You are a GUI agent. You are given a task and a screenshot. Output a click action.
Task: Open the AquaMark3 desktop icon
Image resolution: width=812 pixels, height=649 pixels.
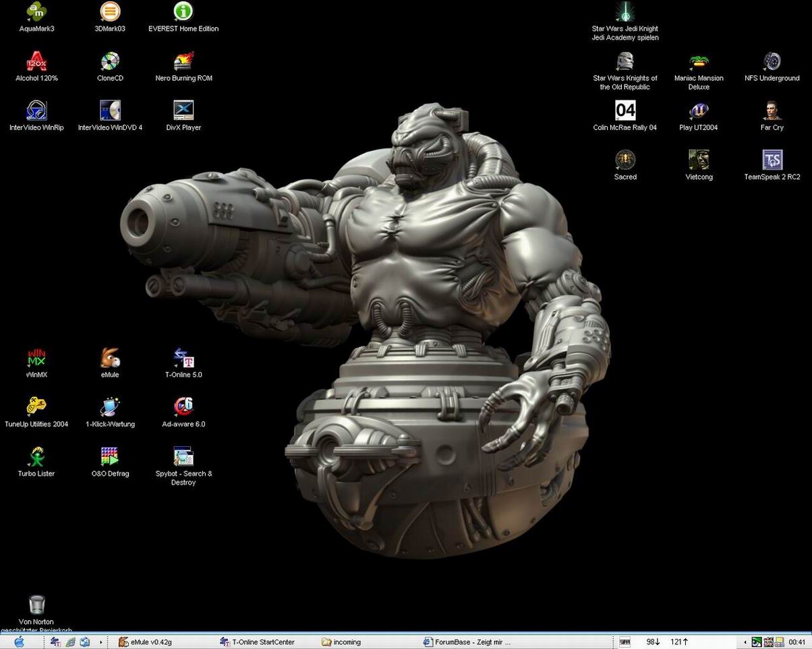36,11
